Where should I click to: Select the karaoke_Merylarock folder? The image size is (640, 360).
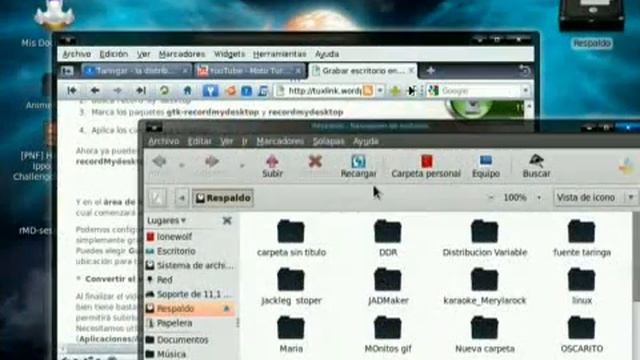[484, 286]
